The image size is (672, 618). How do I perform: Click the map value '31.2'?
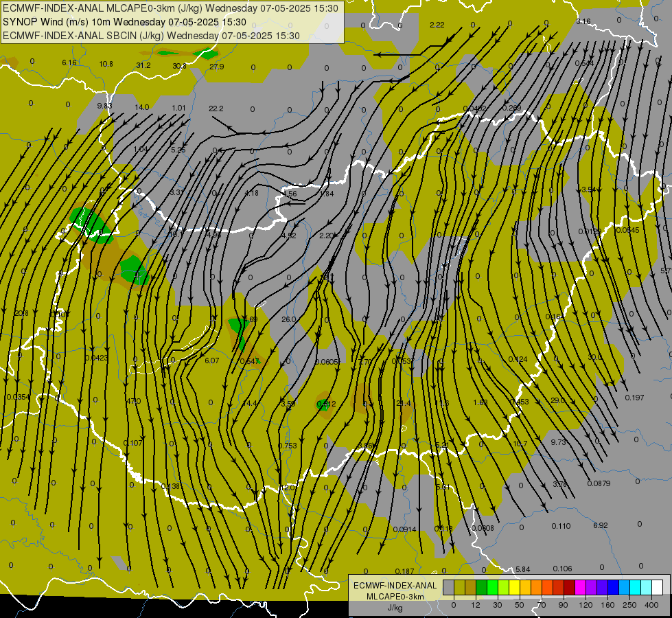pyautogui.click(x=143, y=65)
